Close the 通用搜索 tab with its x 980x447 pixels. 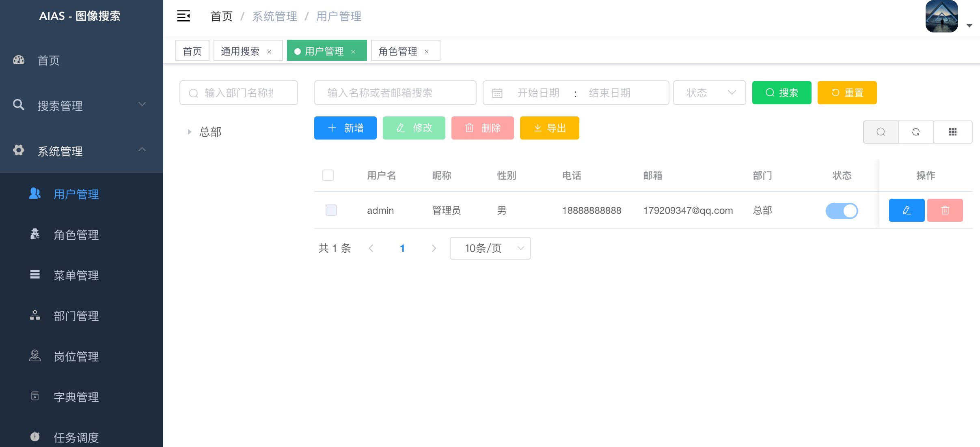pyautogui.click(x=269, y=52)
